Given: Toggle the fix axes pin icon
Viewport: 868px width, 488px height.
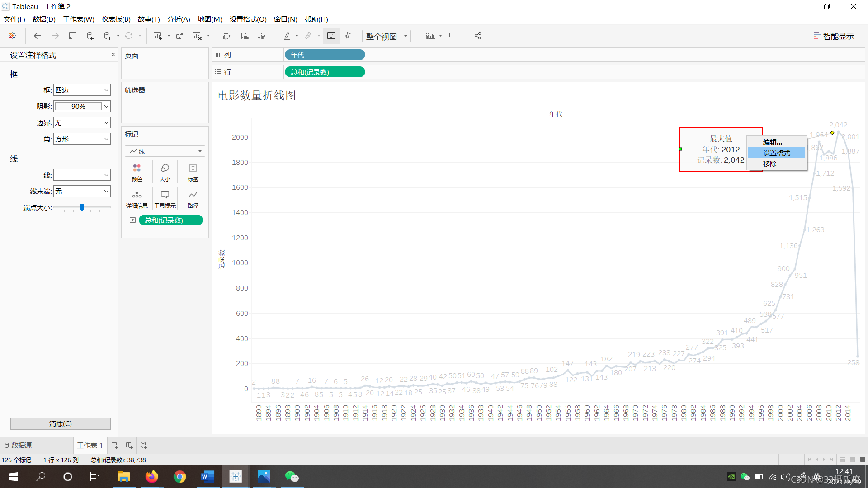Looking at the screenshot, I should click(x=348, y=36).
